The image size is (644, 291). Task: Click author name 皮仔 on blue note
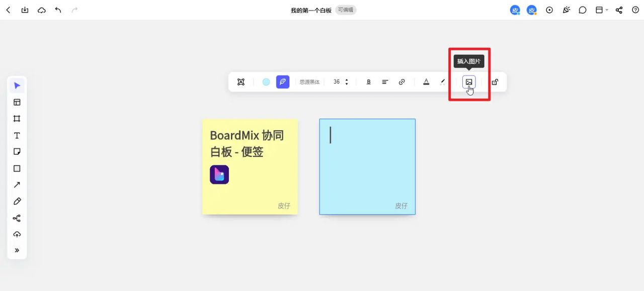tap(401, 206)
